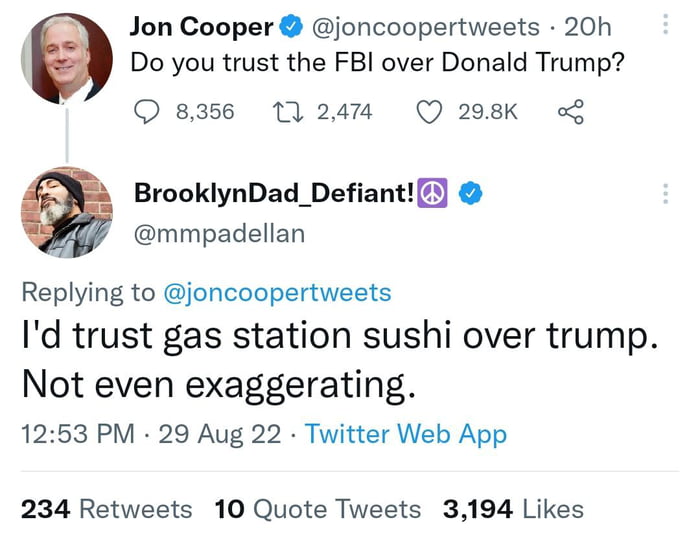Like Jon Cooper's tweet with heart icon

pyautogui.click(x=429, y=110)
